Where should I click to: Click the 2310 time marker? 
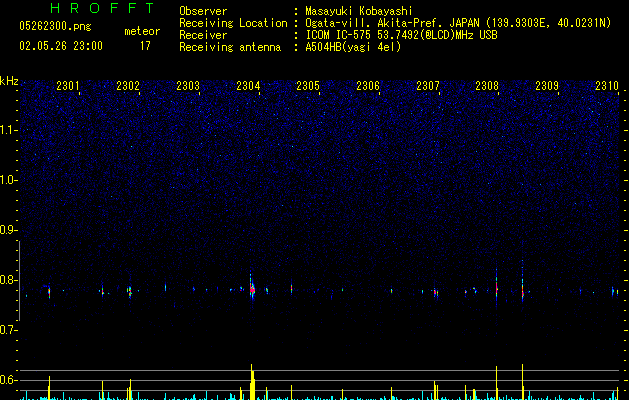pos(607,86)
